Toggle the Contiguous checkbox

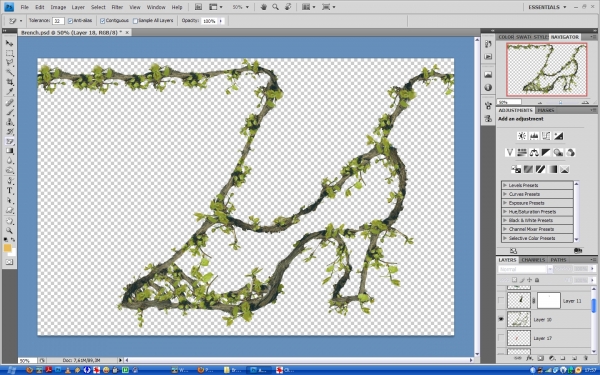[103, 21]
